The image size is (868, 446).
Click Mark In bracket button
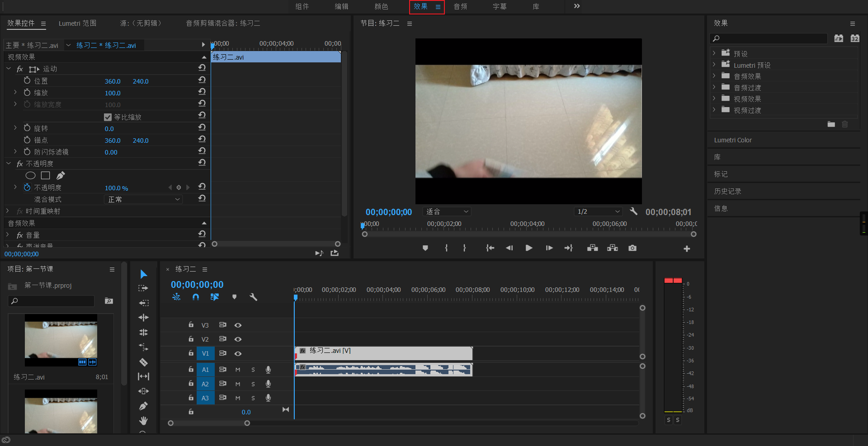[446, 248]
